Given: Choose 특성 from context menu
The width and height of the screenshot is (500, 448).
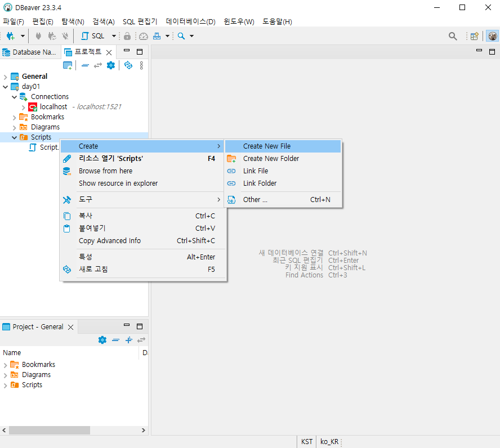Looking at the screenshot, I should point(143,257).
